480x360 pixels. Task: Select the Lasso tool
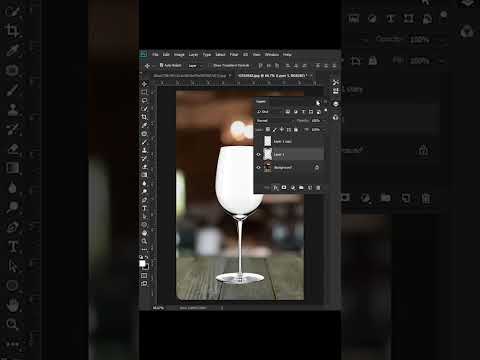pyautogui.click(x=144, y=101)
